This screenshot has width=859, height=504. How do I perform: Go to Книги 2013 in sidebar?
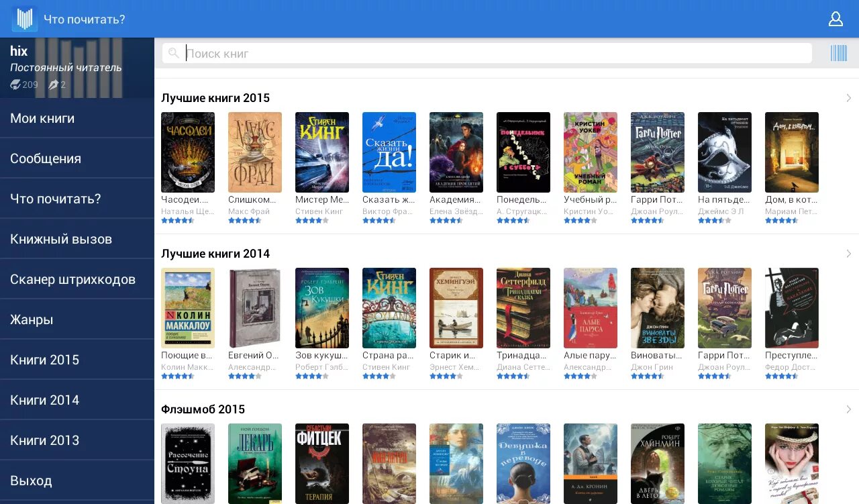77,440
